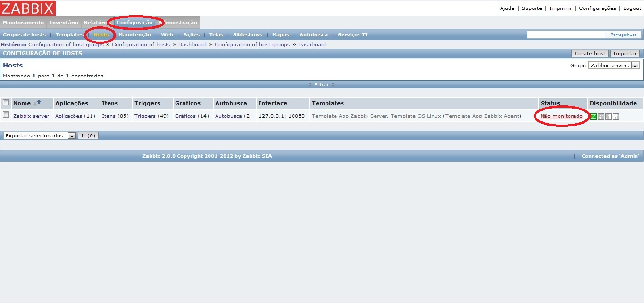Click the last Dashboard history link
This screenshot has width=644, height=303.
(312, 44)
